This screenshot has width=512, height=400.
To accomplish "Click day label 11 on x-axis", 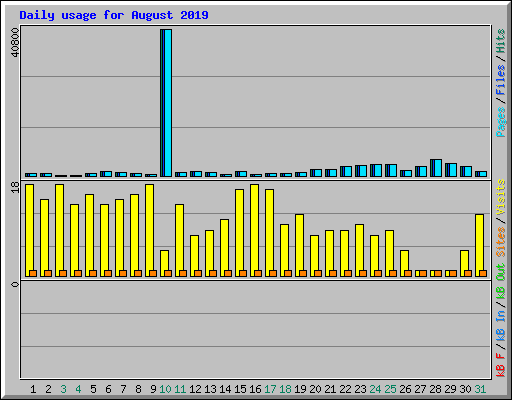I will click(x=180, y=389).
